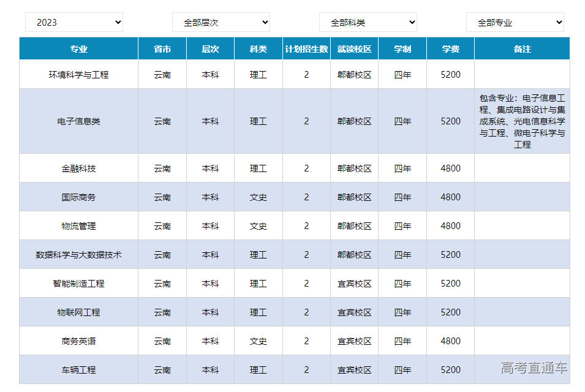Click the 备注 column header

tap(522, 49)
